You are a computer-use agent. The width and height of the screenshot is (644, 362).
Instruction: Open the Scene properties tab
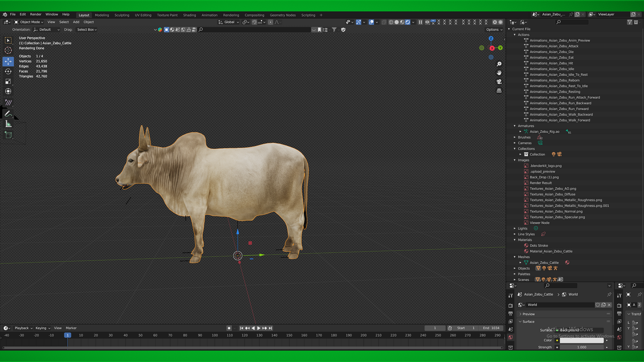[510, 329]
